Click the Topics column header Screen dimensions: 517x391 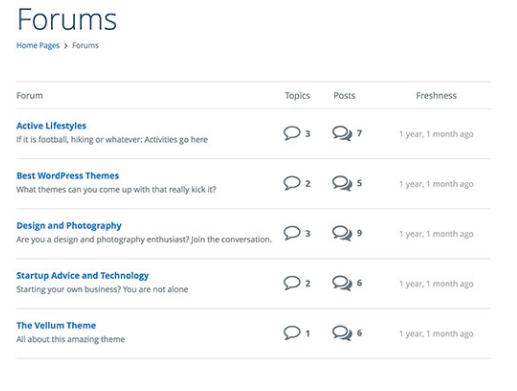coord(297,96)
